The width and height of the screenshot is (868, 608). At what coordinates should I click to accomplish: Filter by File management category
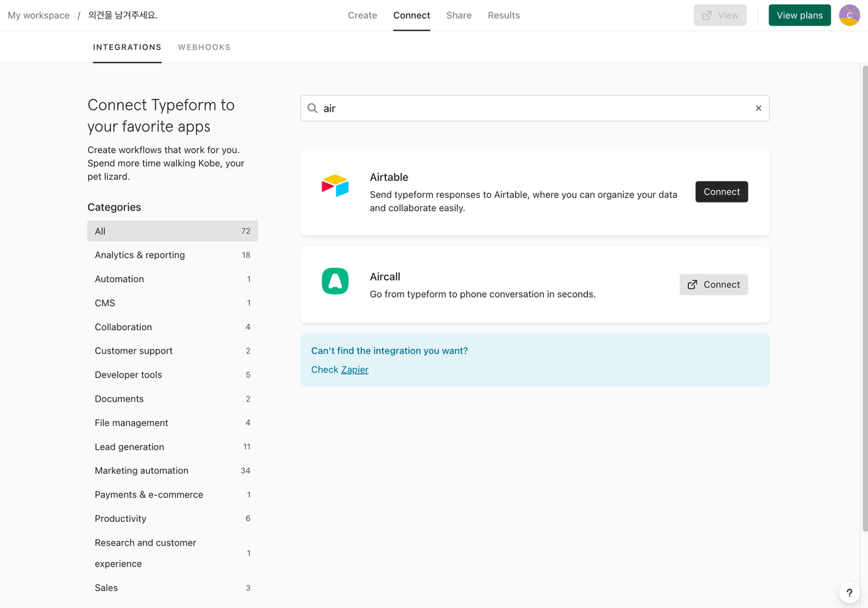coord(172,423)
